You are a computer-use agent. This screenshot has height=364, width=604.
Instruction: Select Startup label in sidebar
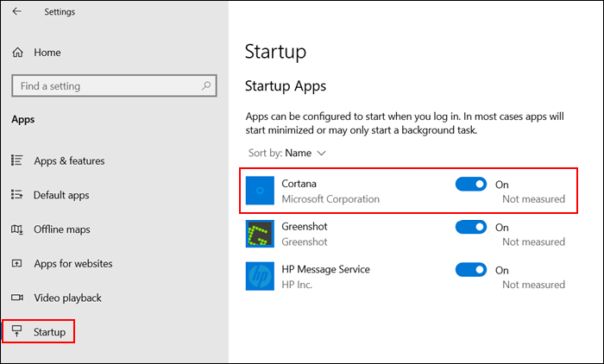click(x=49, y=332)
